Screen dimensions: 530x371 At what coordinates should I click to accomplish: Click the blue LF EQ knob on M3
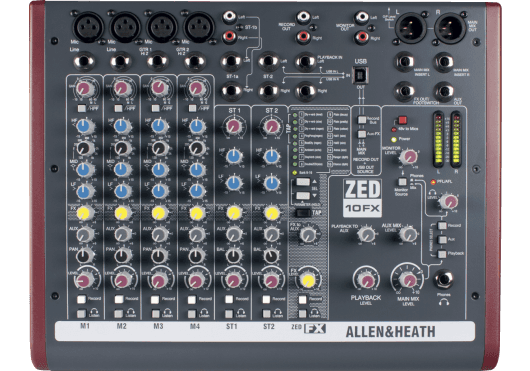tap(159, 191)
